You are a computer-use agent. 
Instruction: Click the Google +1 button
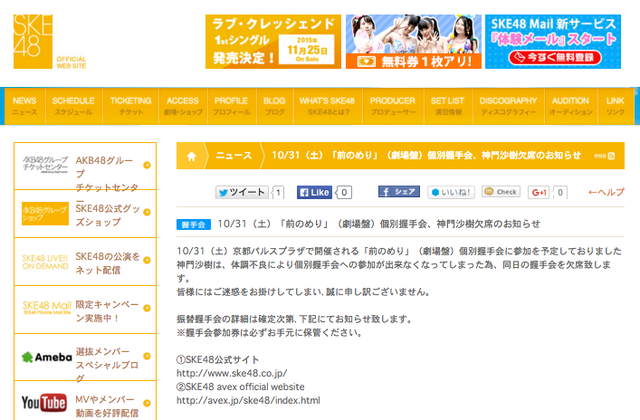pos(539,192)
